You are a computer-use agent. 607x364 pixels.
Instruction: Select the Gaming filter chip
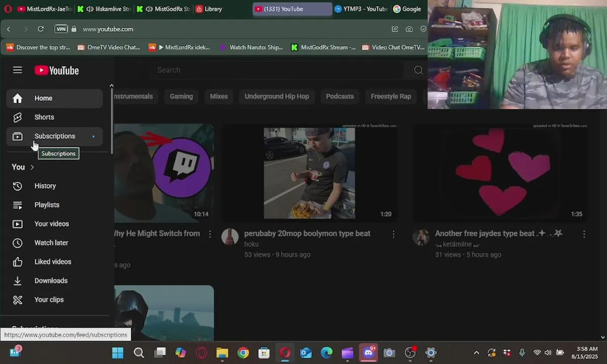pyautogui.click(x=181, y=96)
